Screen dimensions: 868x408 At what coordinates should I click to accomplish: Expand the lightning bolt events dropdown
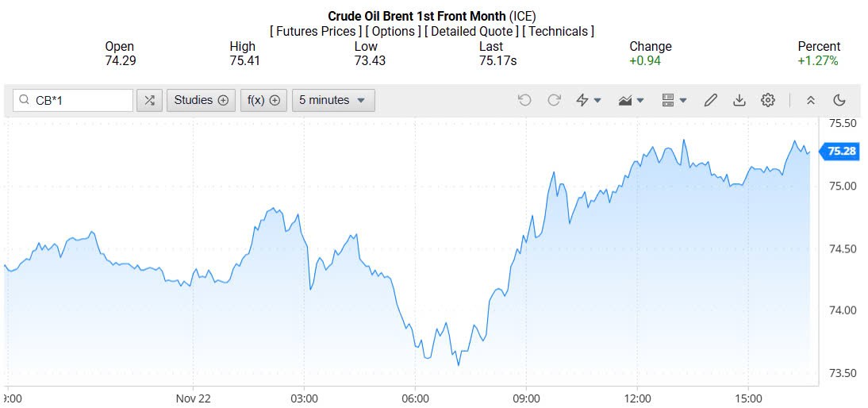click(589, 100)
